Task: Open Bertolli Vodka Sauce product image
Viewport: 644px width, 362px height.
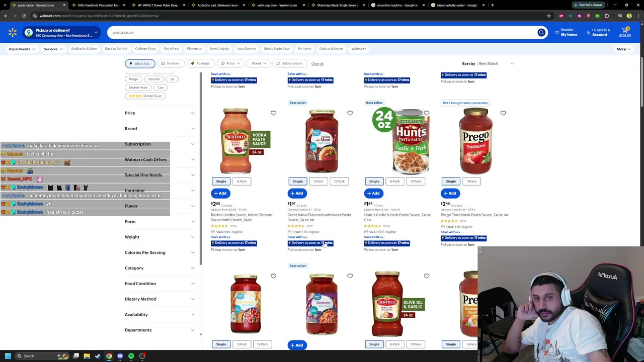Action: point(244,141)
